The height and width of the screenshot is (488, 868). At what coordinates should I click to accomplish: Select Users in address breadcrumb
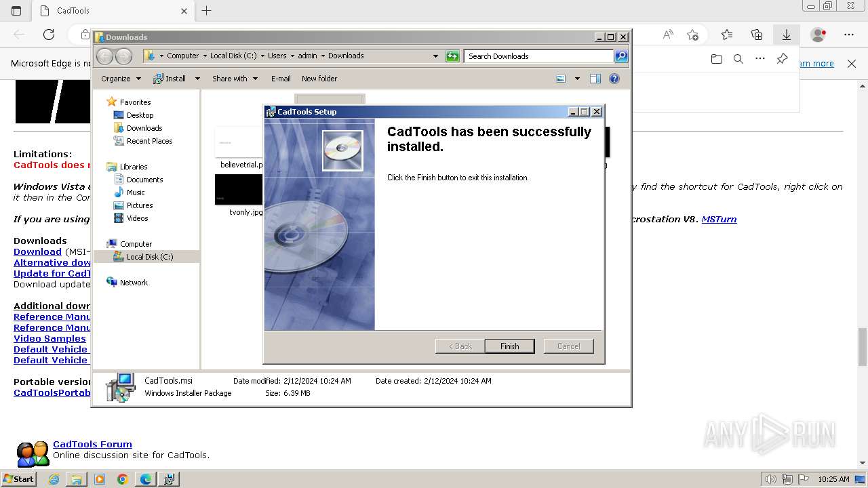277,56
